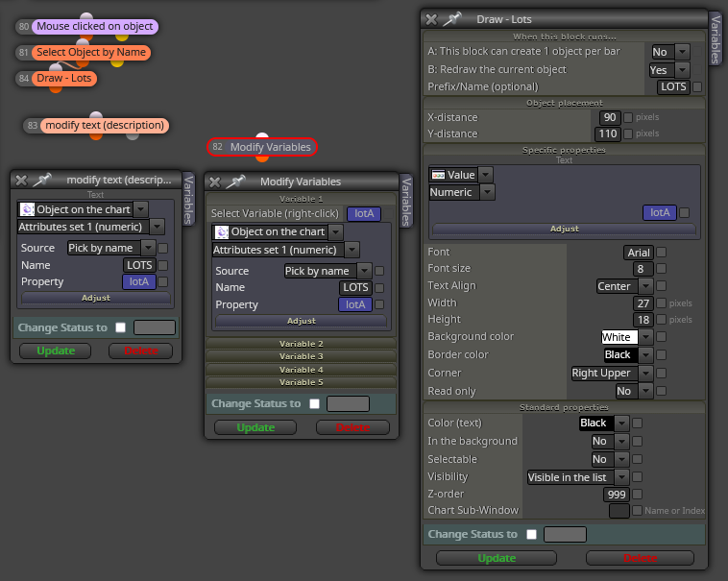Click Object on the chart icon in modify text panel
The width and height of the screenshot is (728, 581).
pos(27,209)
